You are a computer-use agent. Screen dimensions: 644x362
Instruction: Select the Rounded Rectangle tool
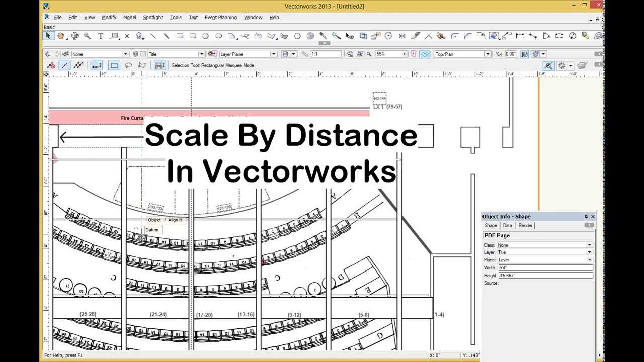click(x=193, y=36)
